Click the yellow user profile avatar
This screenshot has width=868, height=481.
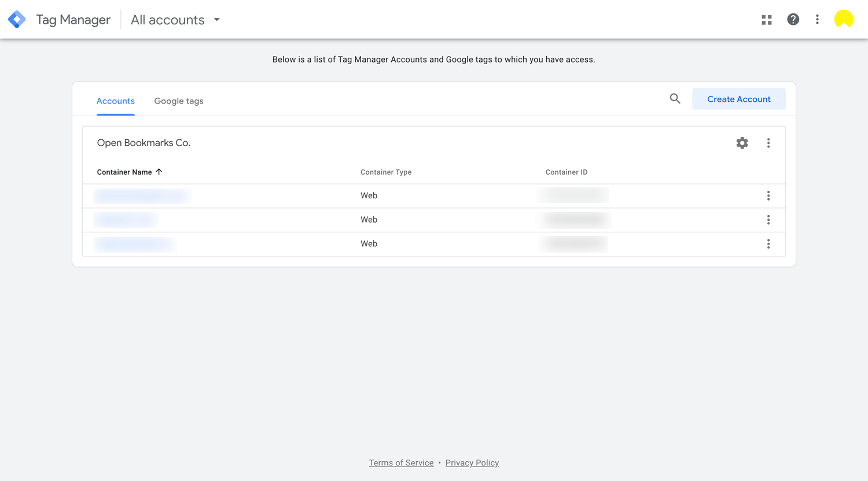[844, 19]
